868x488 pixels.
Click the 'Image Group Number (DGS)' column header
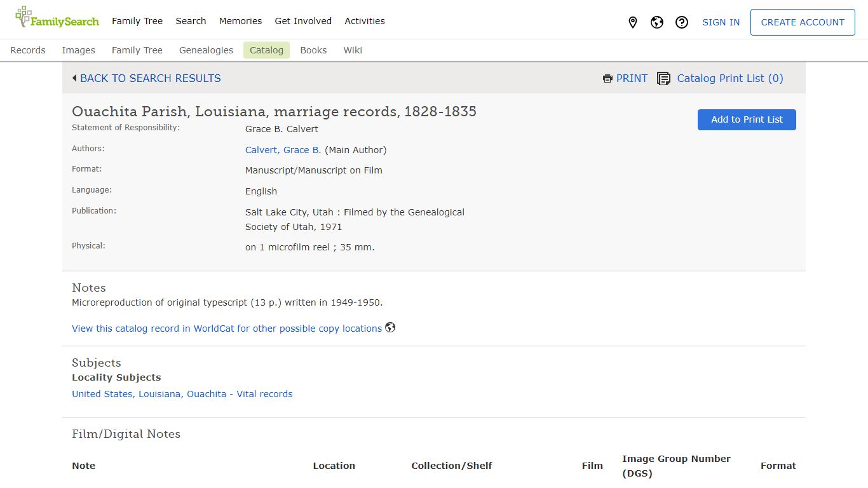[676, 466]
